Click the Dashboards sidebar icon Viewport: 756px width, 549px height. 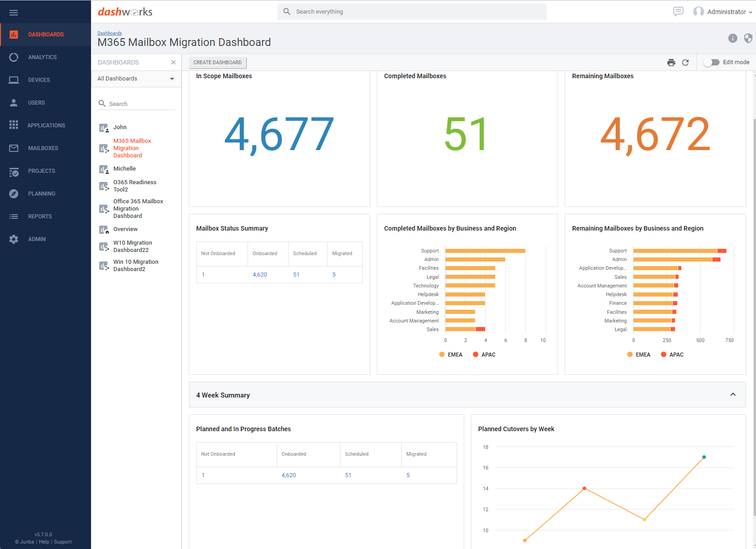14,35
